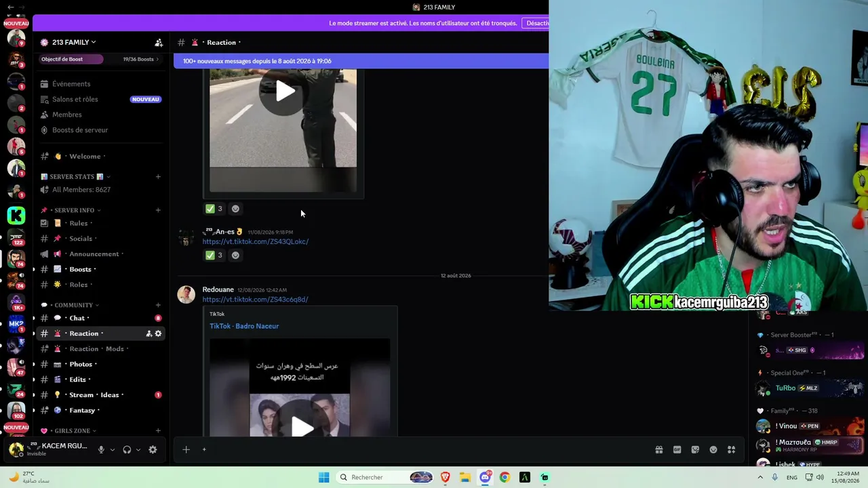Open the Boost goal 19/36 Boosts bar

coord(100,59)
